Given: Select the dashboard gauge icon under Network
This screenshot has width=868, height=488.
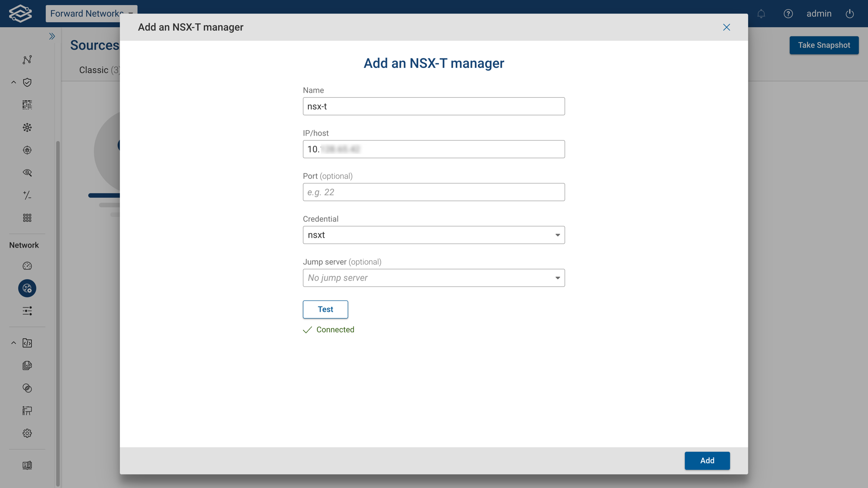Looking at the screenshot, I should (x=27, y=266).
